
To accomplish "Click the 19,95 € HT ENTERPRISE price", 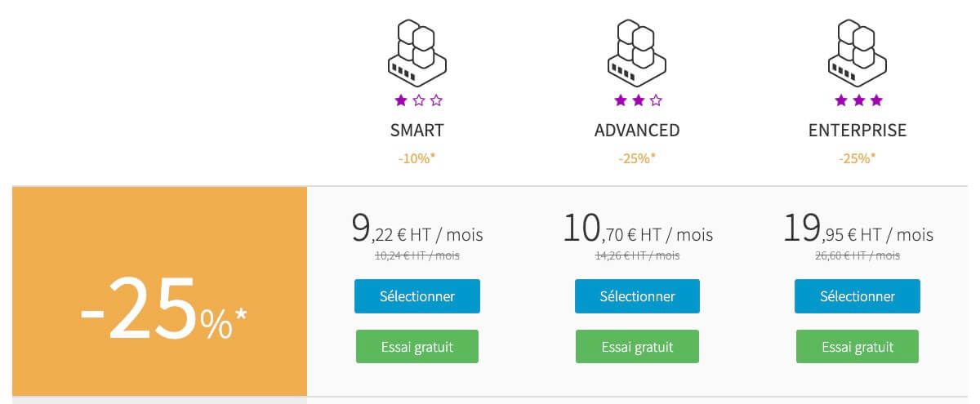I will point(857,230).
